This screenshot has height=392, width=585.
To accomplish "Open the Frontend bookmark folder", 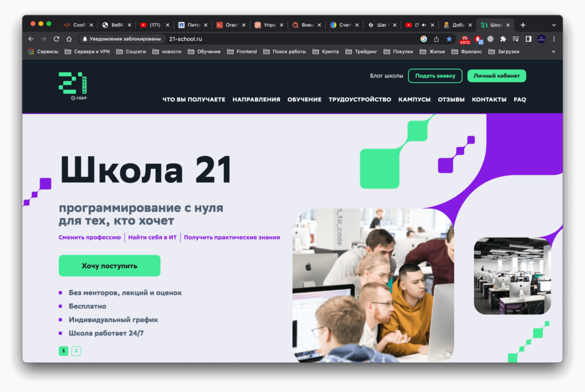I will point(242,52).
